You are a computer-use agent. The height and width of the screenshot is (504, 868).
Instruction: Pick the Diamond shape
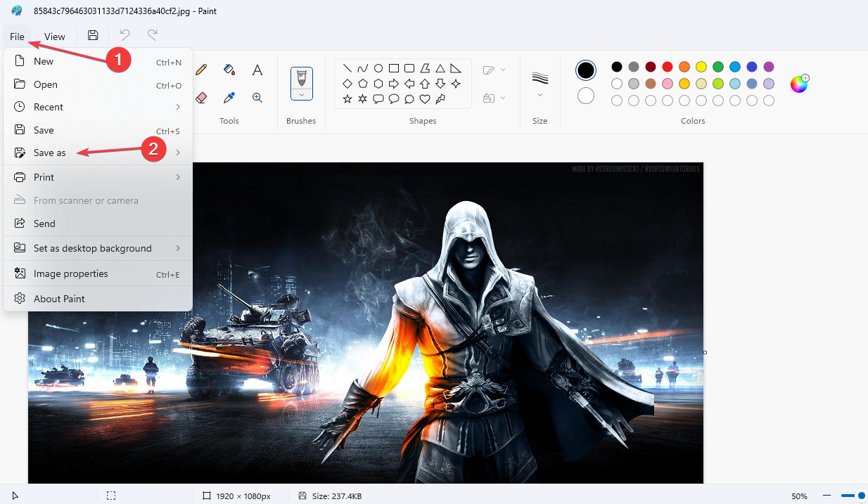347,84
